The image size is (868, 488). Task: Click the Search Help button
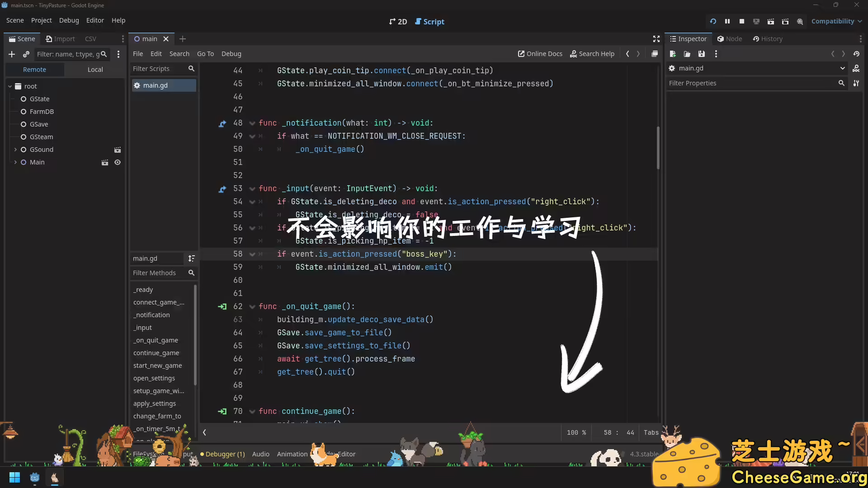(592, 54)
